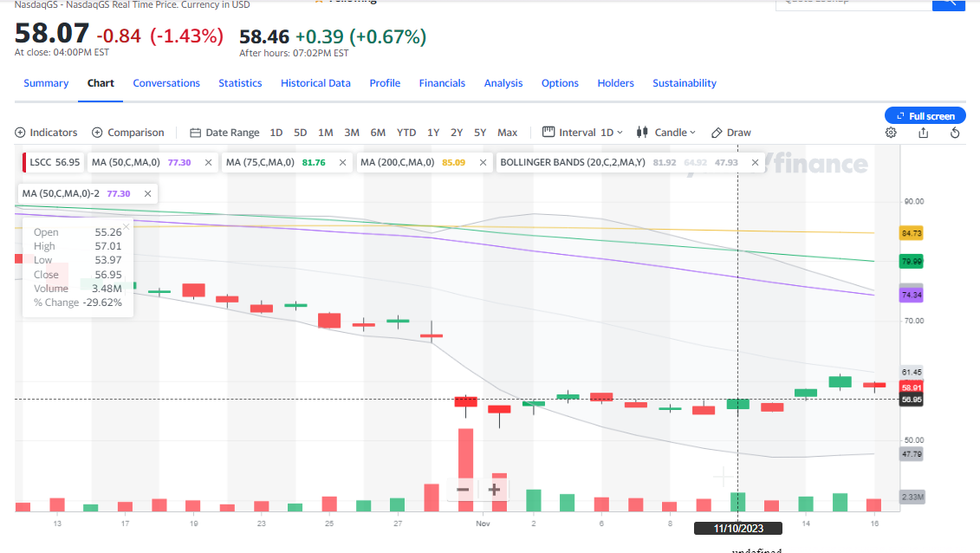This screenshot has width=980, height=553.
Task: Open chart settings gear icon
Action: 891,133
